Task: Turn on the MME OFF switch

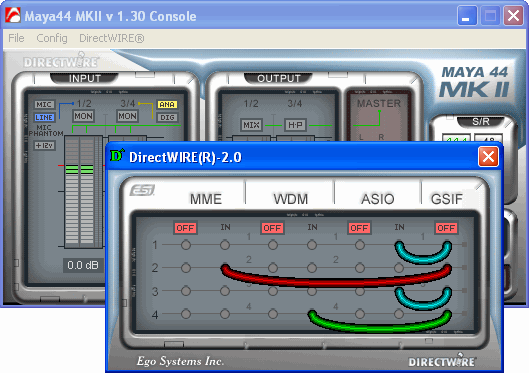Action: [x=185, y=228]
